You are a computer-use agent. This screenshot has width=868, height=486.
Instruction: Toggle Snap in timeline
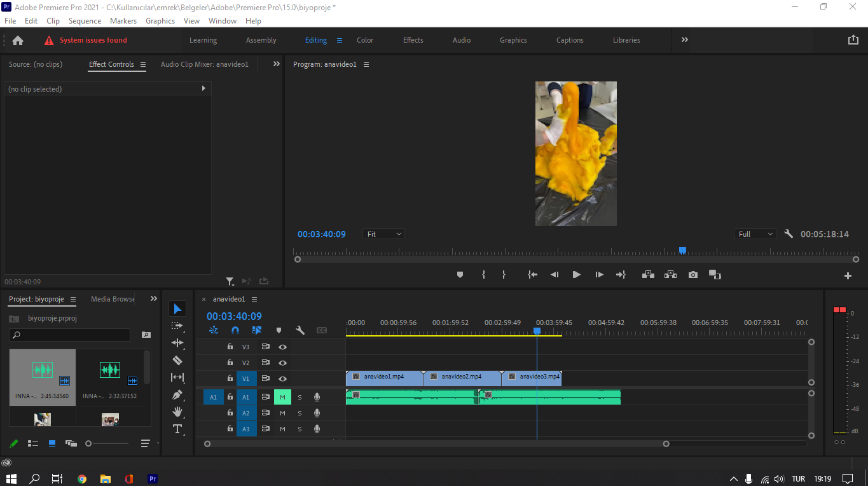[x=235, y=330]
